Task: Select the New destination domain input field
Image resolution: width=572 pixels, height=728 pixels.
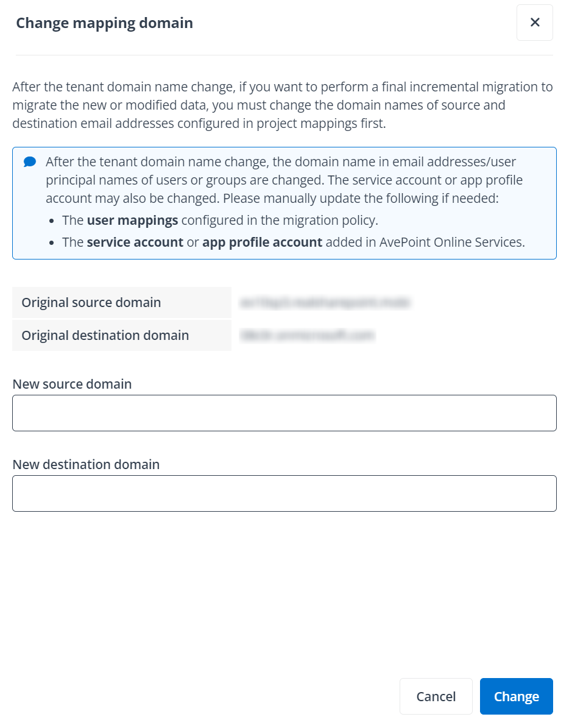Action: [x=284, y=493]
